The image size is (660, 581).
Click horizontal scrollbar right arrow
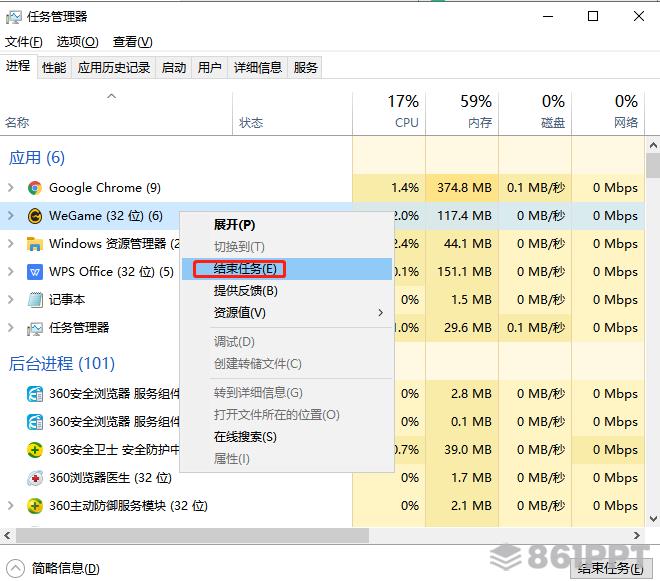[x=637, y=536]
